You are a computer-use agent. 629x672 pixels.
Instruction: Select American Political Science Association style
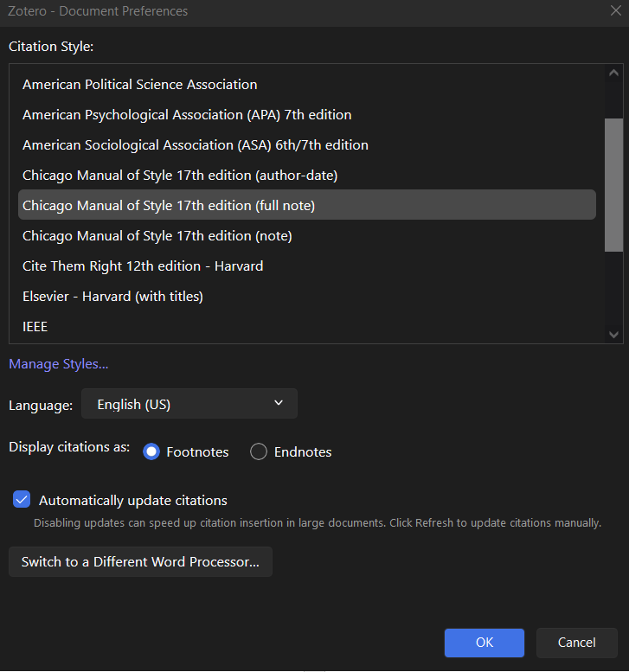pyautogui.click(x=306, y=85)
